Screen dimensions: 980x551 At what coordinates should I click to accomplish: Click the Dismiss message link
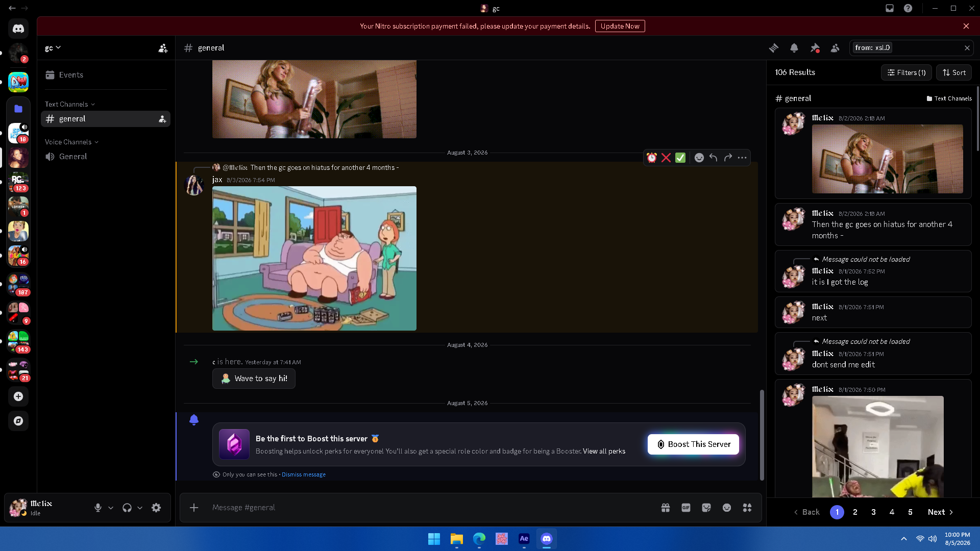pos(304,474)
